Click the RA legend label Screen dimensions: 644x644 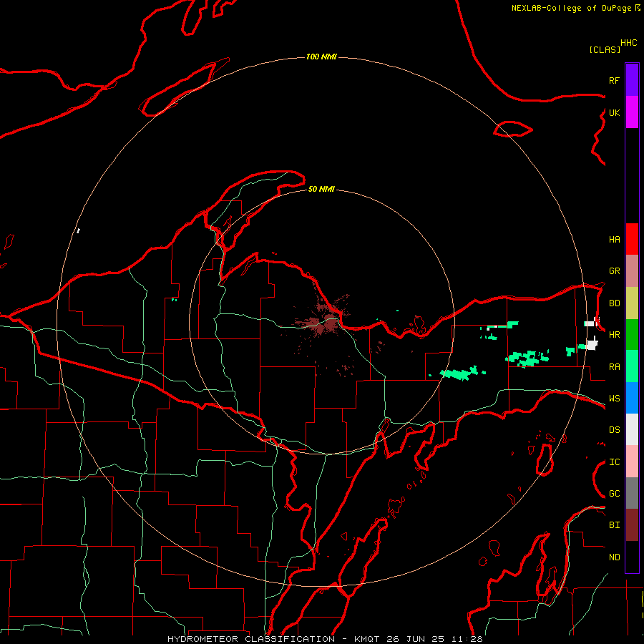point(614,367)
